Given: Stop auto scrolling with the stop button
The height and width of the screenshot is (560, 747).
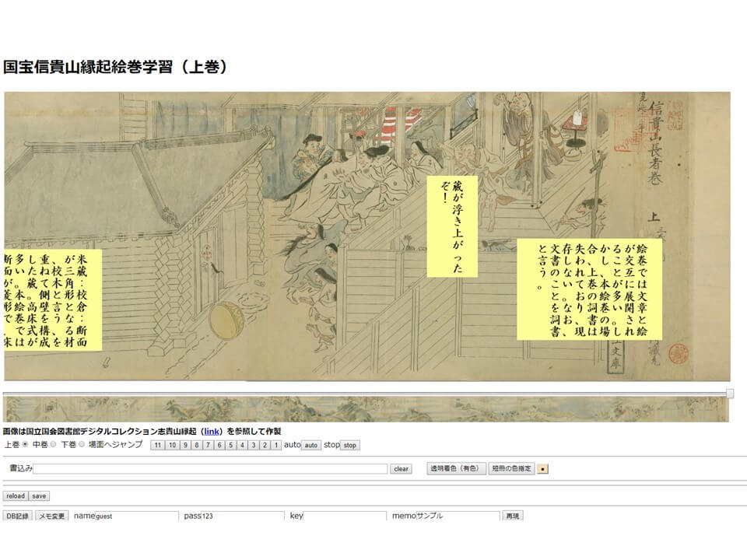Looking at the screenshot, I should coord(349,445).
